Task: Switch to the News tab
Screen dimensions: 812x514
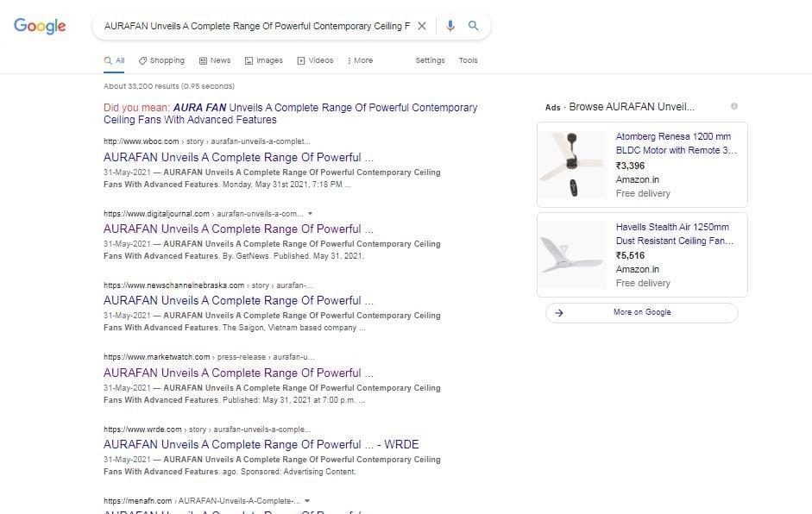Action: pyautogui.click(x=214, y=60)
